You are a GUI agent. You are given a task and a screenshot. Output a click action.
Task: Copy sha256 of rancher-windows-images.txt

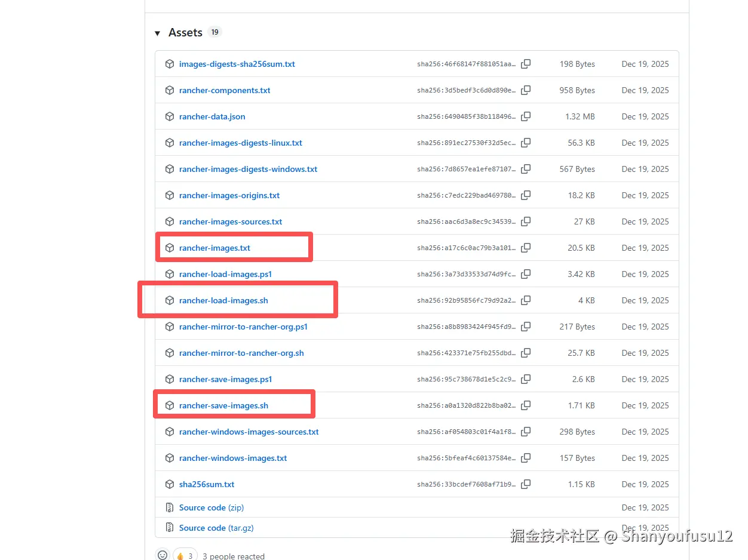coord(526,458)
